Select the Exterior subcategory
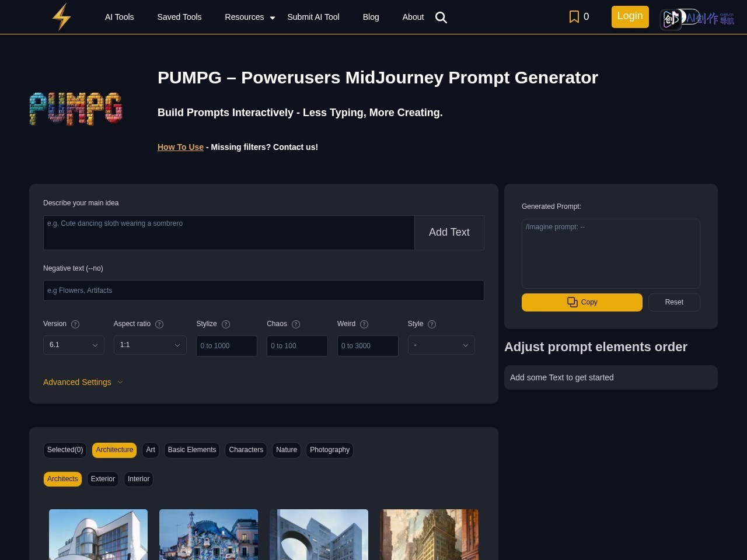 [x=103, y=479]
